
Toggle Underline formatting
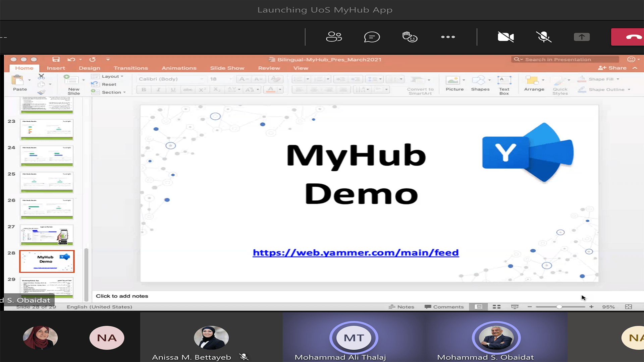tap(173, 89)
